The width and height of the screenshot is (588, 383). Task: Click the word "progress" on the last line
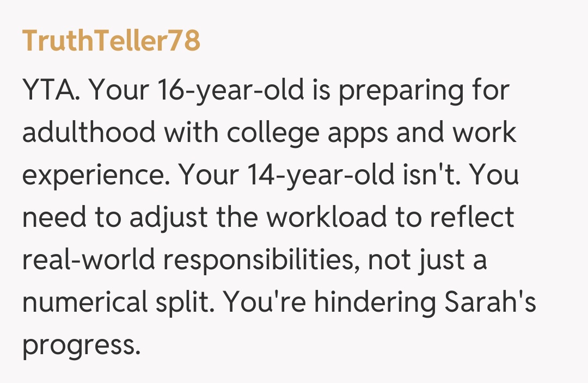pyautogui.click(x=79, y=345)
